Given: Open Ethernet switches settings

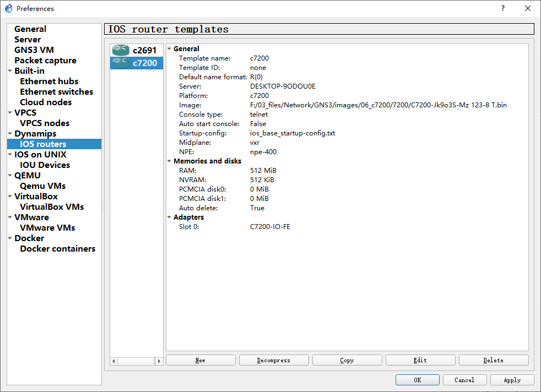Looking at the screenshot, I should tap(56, 92).
